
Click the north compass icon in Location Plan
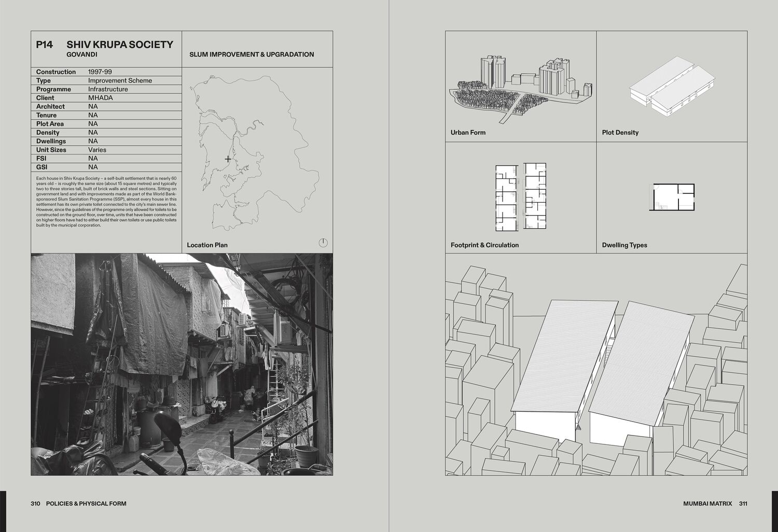323,243
